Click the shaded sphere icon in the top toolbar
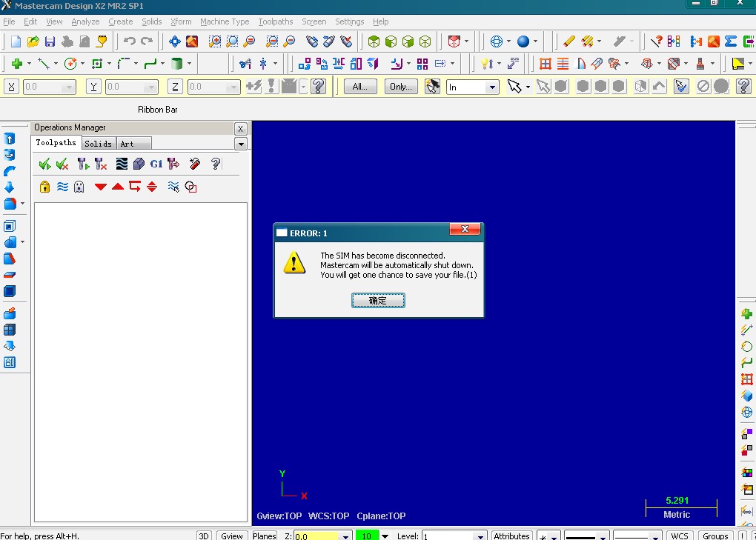 pyautogui.click(x=523, y=41)
